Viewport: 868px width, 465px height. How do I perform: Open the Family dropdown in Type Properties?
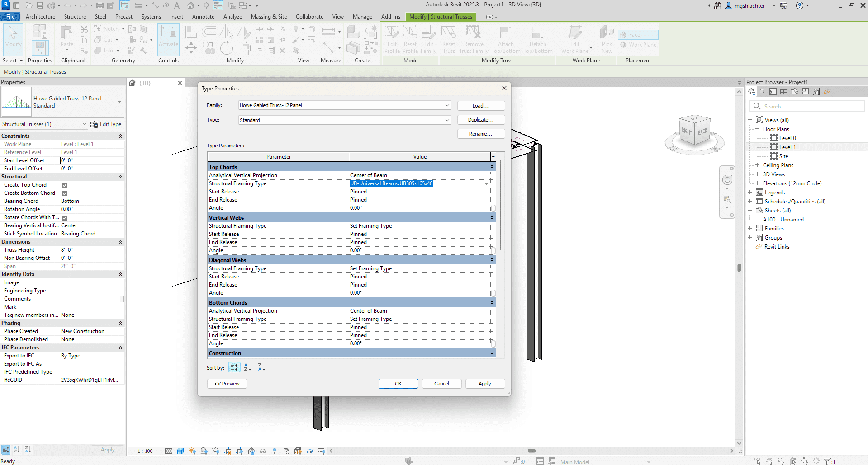point(447,105)
